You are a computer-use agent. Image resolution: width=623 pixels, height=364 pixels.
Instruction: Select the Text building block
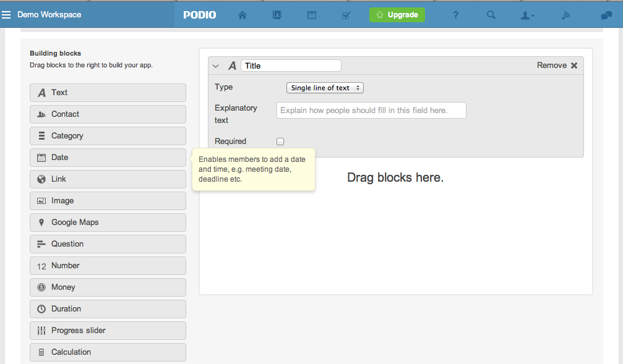[x=108, y=93]
